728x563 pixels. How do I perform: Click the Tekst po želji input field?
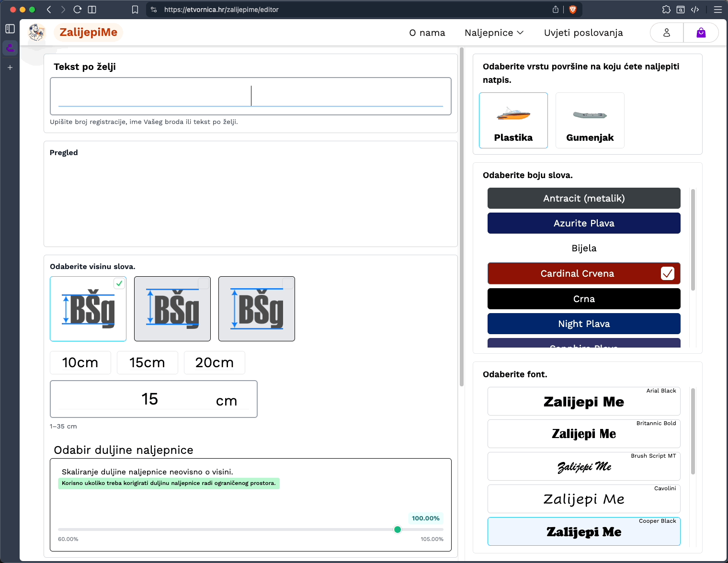(250, 96)
